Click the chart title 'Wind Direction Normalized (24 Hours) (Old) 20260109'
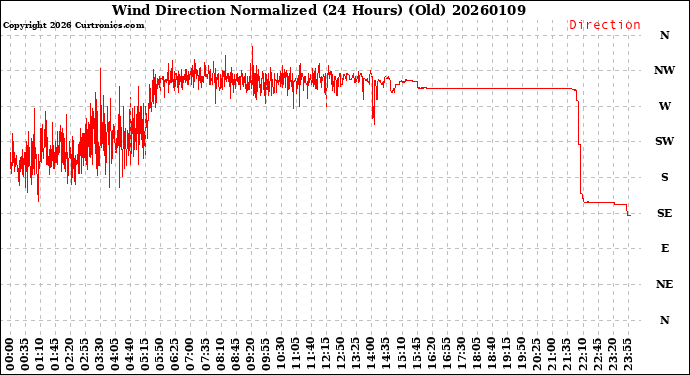The image size is (690, 375). [x=319, y=10]
